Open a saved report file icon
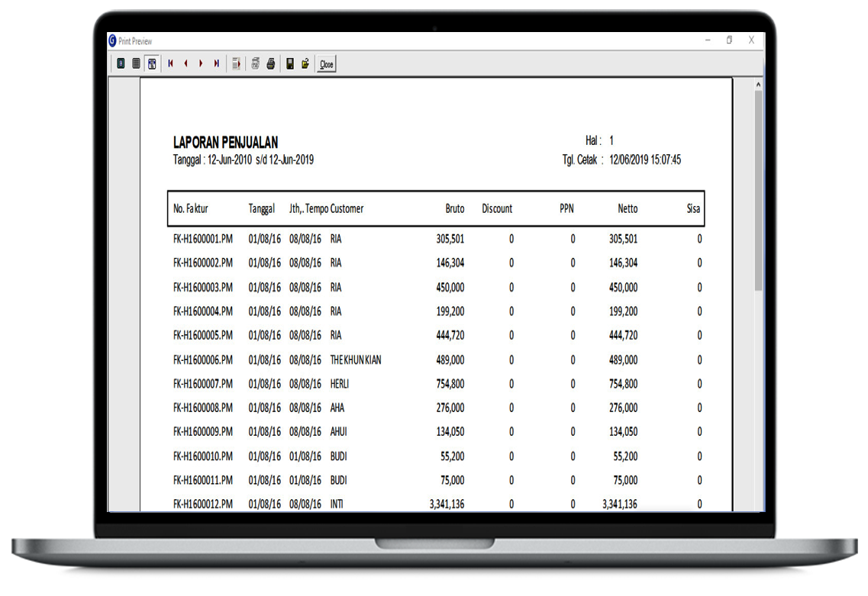The width and height of the screenshot is (868, 596). tap(305, 64)
